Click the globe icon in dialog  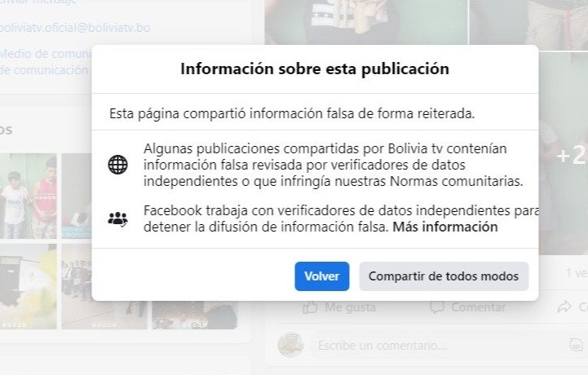117,165
